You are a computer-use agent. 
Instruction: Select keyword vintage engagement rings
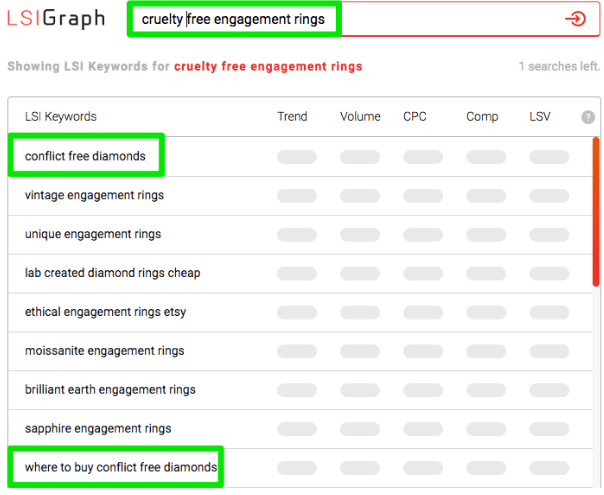(94, 195)
